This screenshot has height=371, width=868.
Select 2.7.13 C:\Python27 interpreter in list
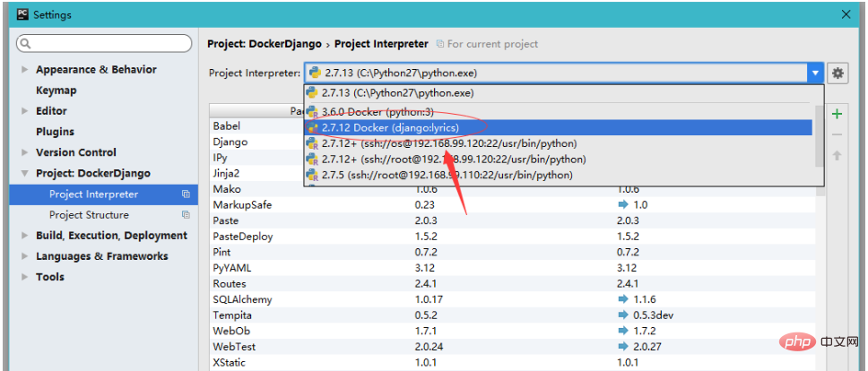(560, 93)
